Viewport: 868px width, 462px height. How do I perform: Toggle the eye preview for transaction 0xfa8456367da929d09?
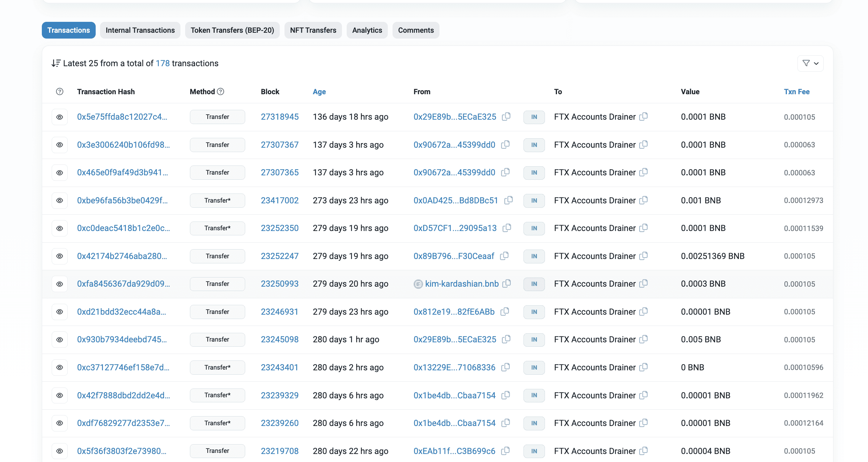tap(60, 284)
